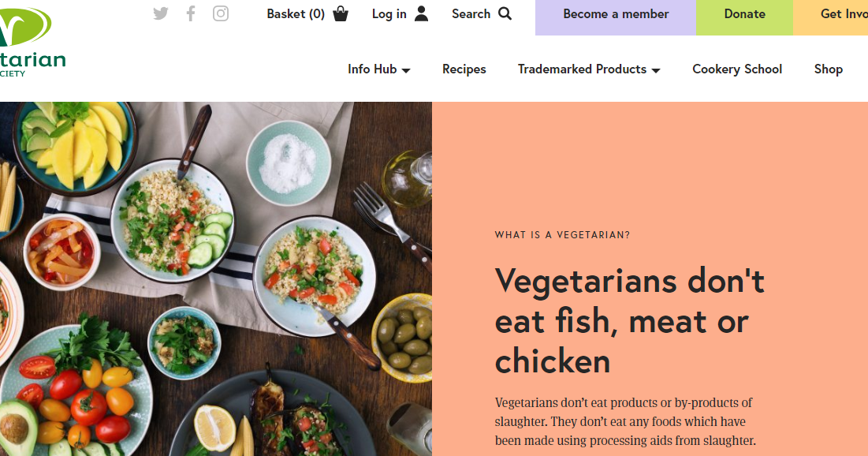
Task: Click the Log in person icon
Action: click(x=422, y=13)
